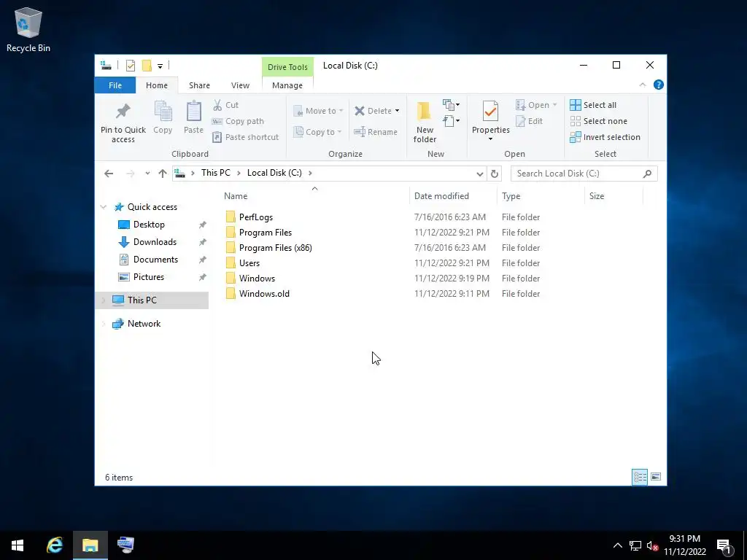The height and width of the screenshot is (560, 747).
Task: Click Drive Tools contextual tab header
Action: click(x=287, y=67)
